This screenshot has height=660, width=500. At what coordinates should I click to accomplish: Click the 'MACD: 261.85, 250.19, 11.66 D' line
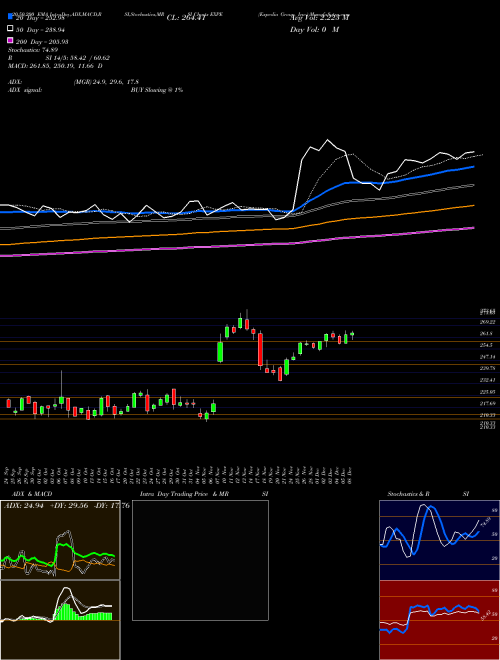(55, 66)
